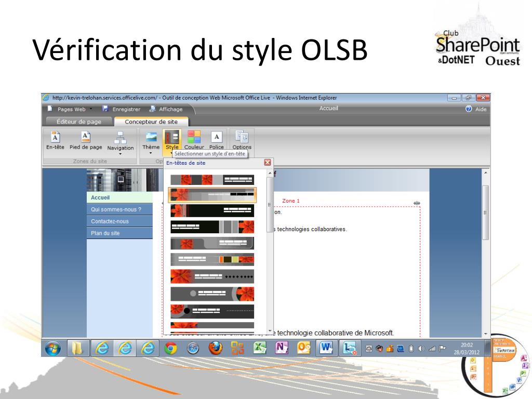The image size is (532, 399).
Task: Click the taskbar clock showing 20:02
Action: 467,349
